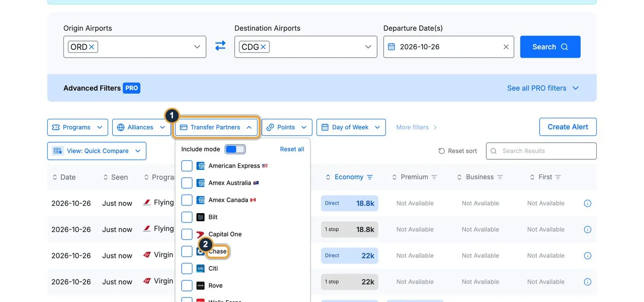
Task: Open the Programs filter dropdown
Action: tap(78, 128)
